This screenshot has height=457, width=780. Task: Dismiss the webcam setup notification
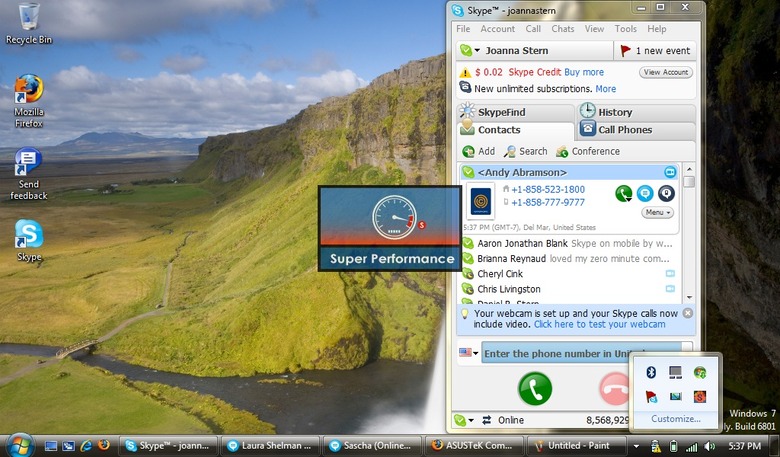tap(687, 313)
